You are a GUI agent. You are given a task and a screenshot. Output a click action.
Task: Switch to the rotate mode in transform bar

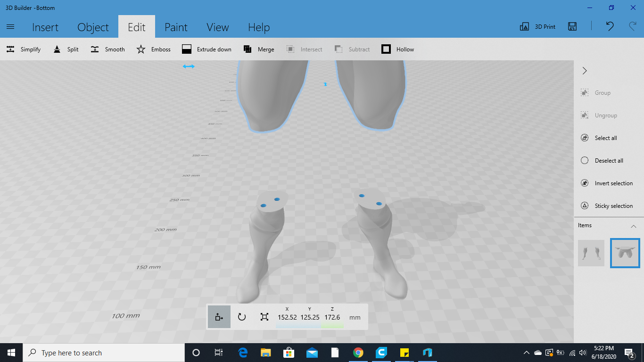pos(242,317)
